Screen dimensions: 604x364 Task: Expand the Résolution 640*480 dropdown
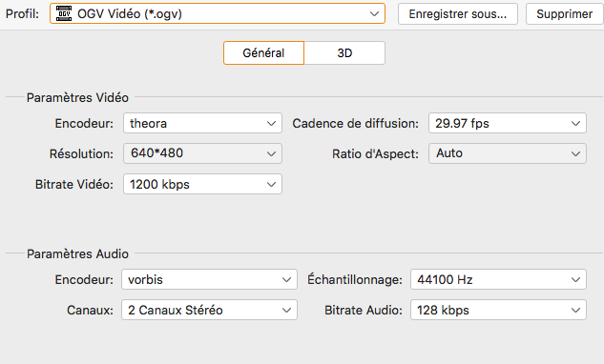coord(202,153)
